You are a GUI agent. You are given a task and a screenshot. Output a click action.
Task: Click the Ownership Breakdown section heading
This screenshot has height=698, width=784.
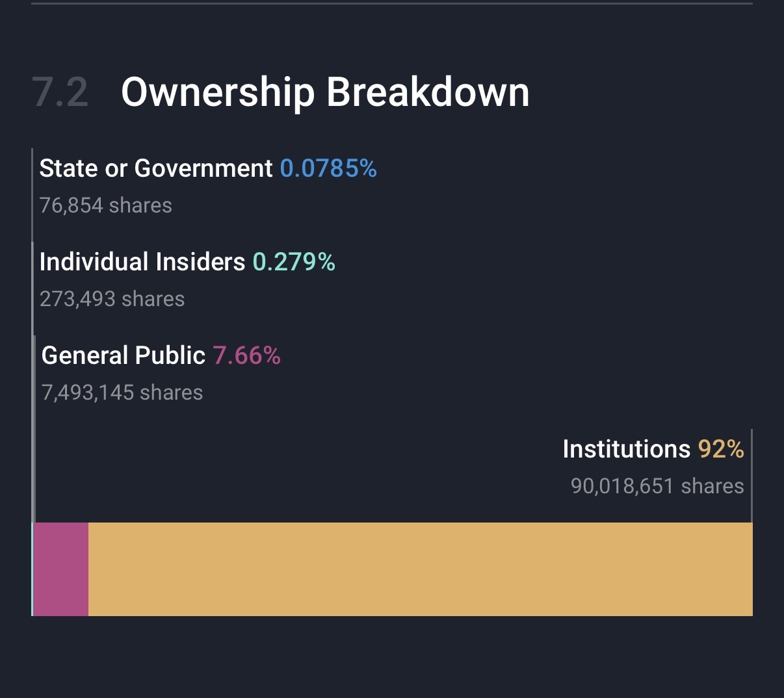[325, 92]
